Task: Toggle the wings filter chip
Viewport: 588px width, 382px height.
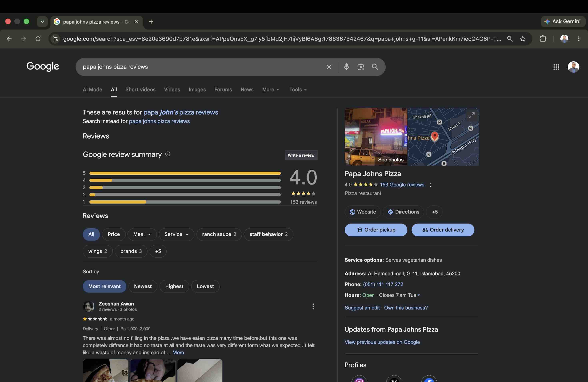Action: (x=98, y=251)
